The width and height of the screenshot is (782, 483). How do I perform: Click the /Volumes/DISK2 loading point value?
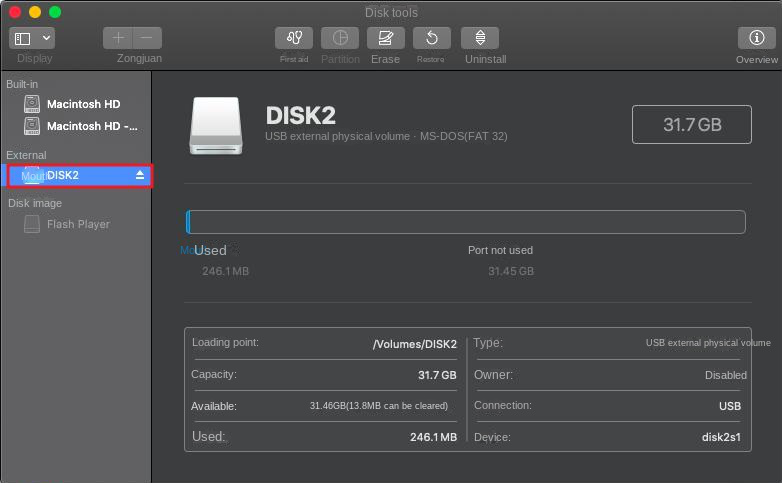click(414, 344)
